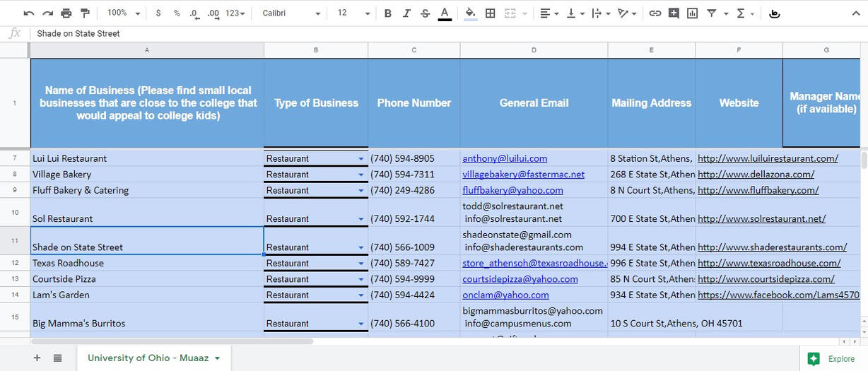Hide the menus with the up chevron
This screenshot has width=868, height=371.
[x=856, y=13]
